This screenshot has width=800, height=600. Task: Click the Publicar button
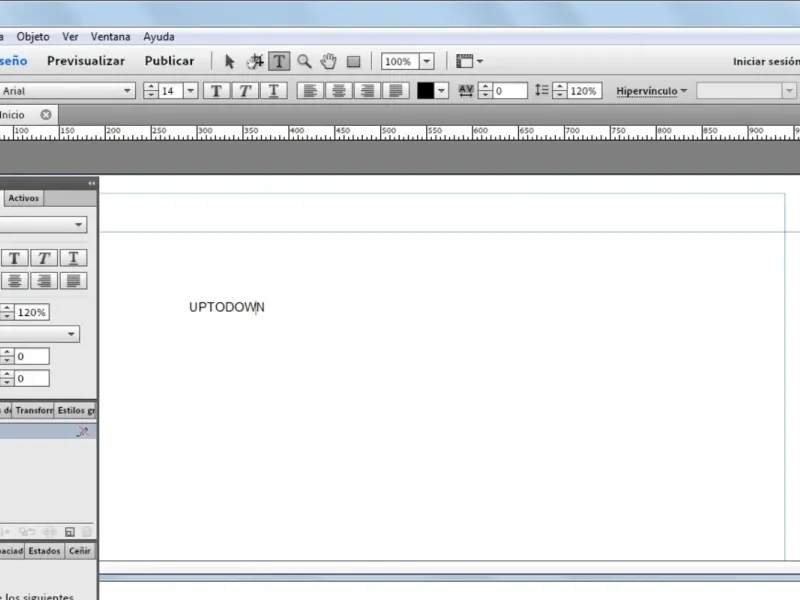(169, 61)
